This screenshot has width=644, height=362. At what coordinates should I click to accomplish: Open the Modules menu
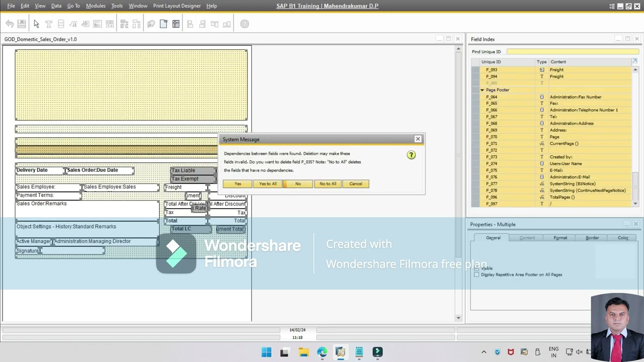[x=96, y=6]
